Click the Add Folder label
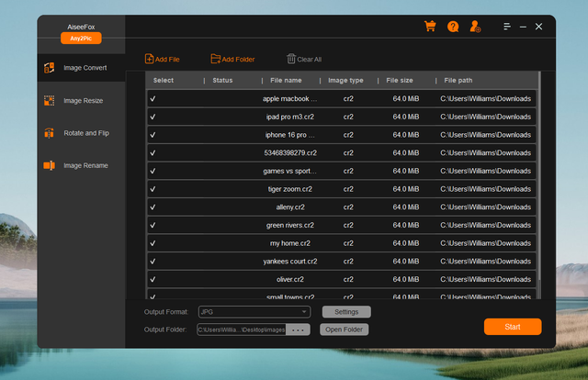The height and width of the screenshot is (380, 588). [238, 60]
